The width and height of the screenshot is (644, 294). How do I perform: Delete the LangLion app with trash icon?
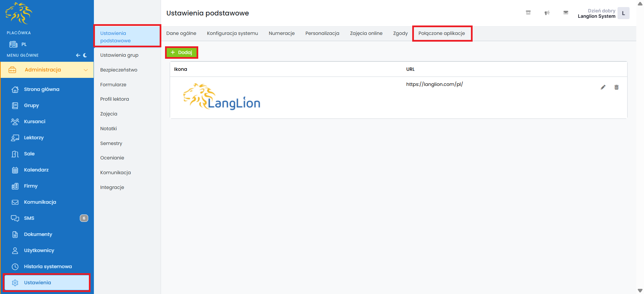point(616,87)
